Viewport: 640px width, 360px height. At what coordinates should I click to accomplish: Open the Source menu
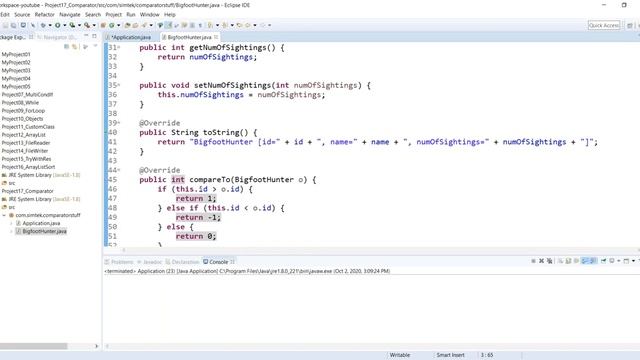click(22, 15)
